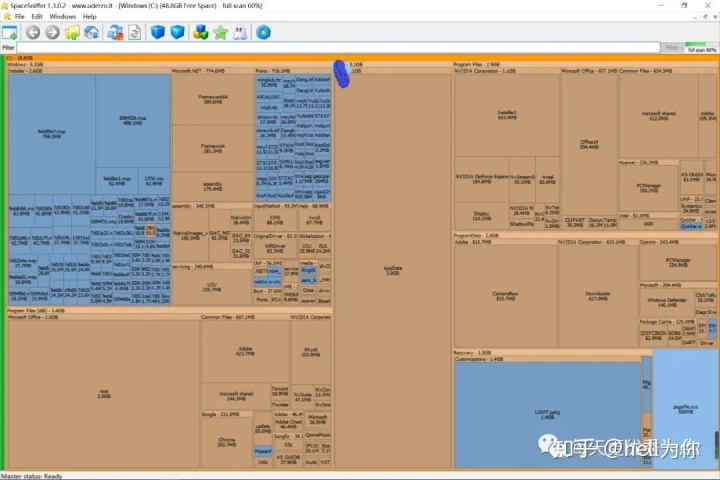The image size is (720, 480).
Task: Select the Display 114.2MB block
Action: 481,216
